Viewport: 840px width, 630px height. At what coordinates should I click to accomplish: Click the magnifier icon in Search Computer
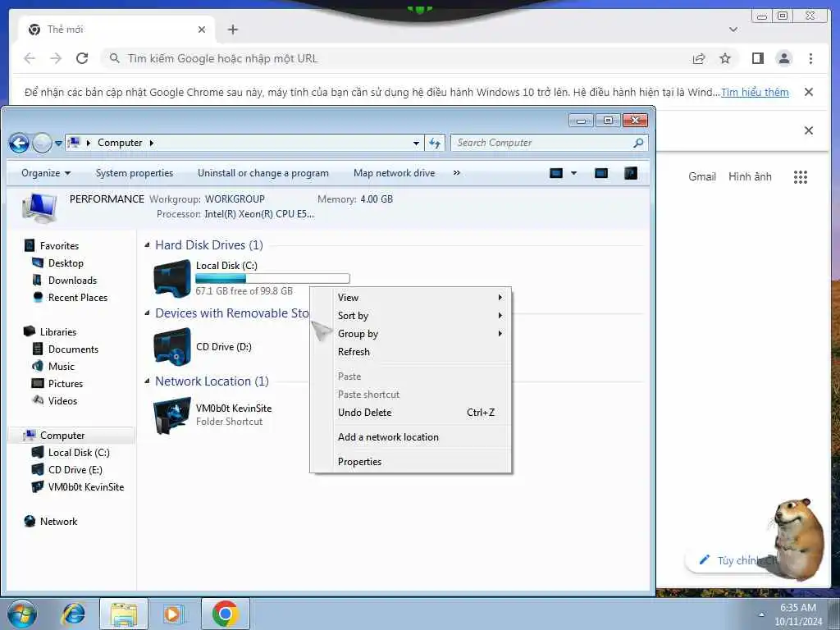[638, 143]
